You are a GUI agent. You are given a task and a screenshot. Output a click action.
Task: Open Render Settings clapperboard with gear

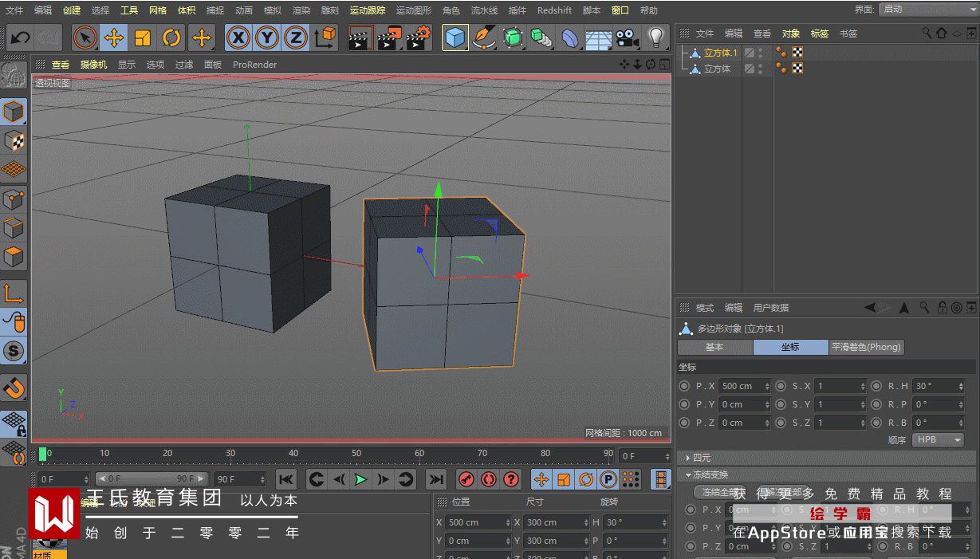[x=419, y=37]
